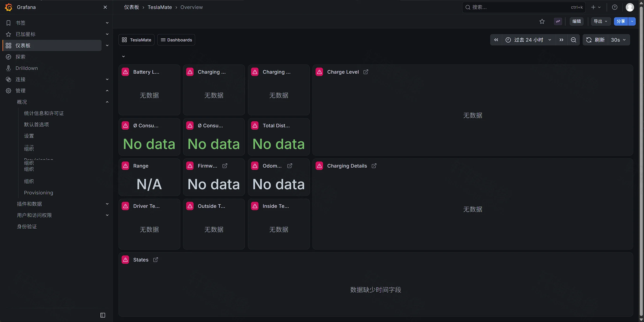Viewport: 644px width, 322px height.
Task: Expand the 书签 section chevron
Action: pyautogui.click(x=107, y=23)
